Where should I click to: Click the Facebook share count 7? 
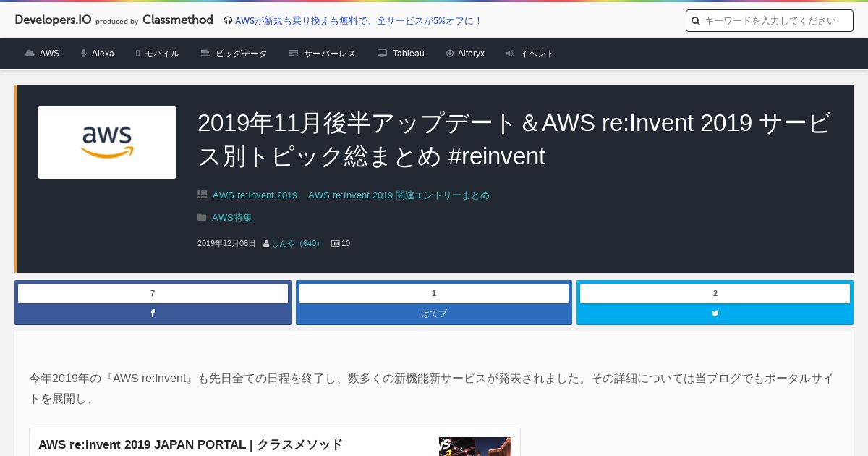(x=153, y=293)
